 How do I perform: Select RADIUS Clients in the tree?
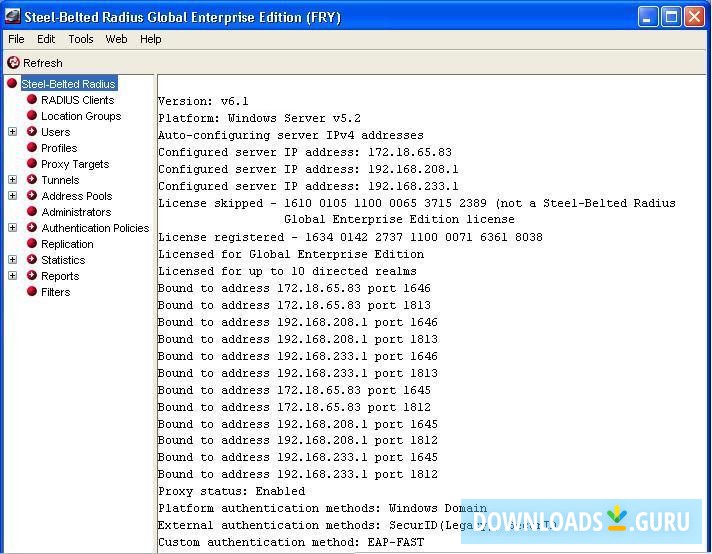coord(78,100)
